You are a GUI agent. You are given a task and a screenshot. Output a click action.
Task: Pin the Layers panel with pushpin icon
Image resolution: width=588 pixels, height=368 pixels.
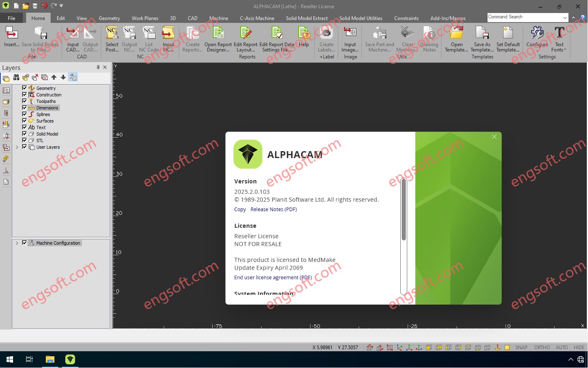(98, 67)
